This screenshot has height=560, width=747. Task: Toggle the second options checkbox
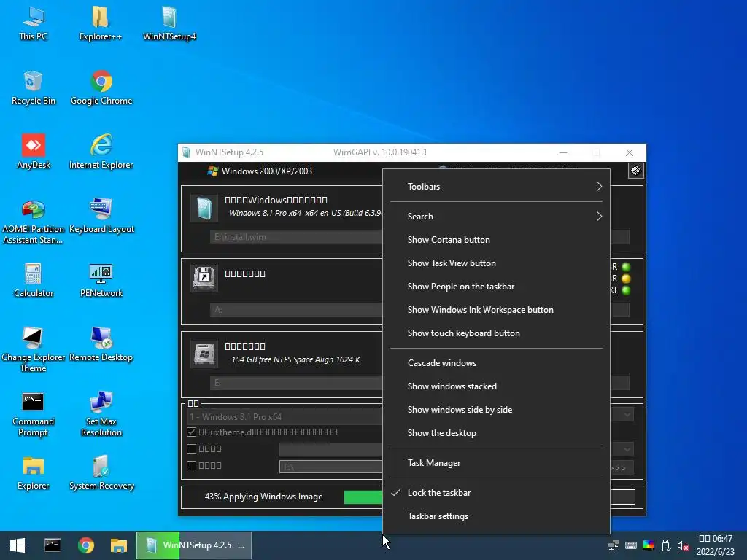(x=192, y=448)
